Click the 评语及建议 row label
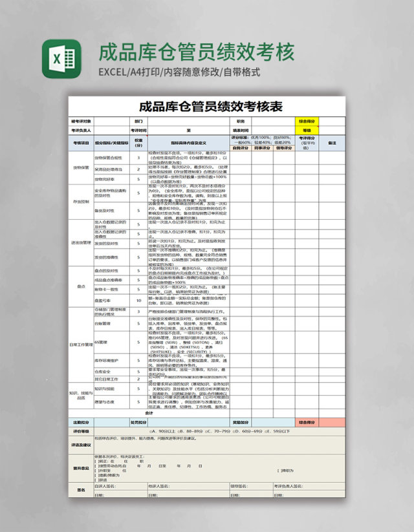This screenshot has height=532, width=414. pyautogui.click(x=81, y=445)
